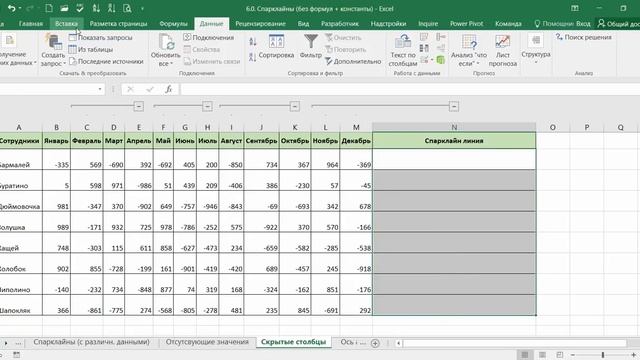Click the Print Preview magnifier icon in title bar
Image resolution: width=640 pixels, height=360 pixels.
click(127, 8)
